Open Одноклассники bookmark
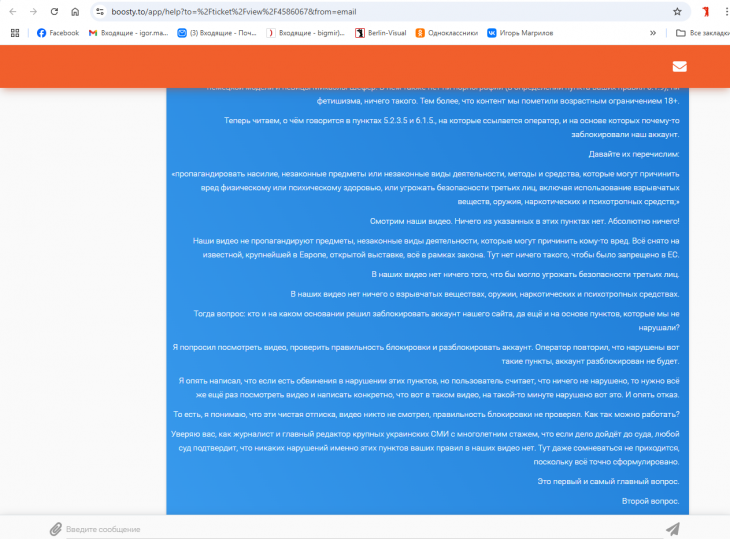 (445, 33)
